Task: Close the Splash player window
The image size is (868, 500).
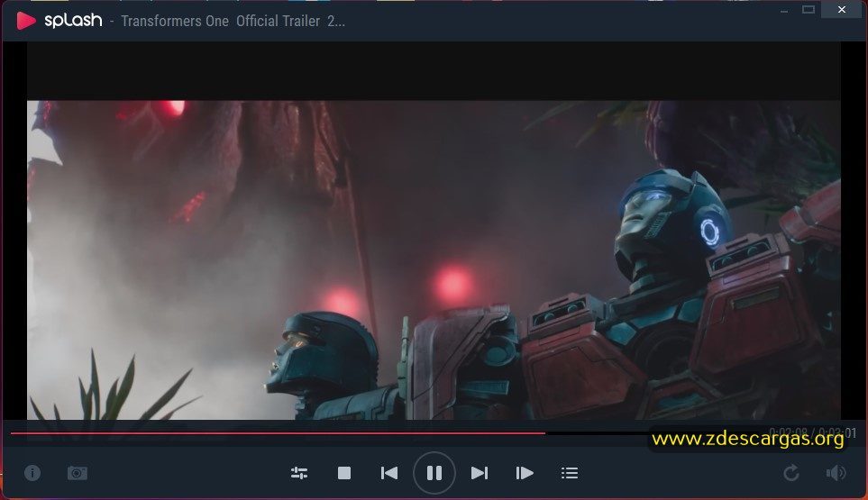Action: (842, 9)
